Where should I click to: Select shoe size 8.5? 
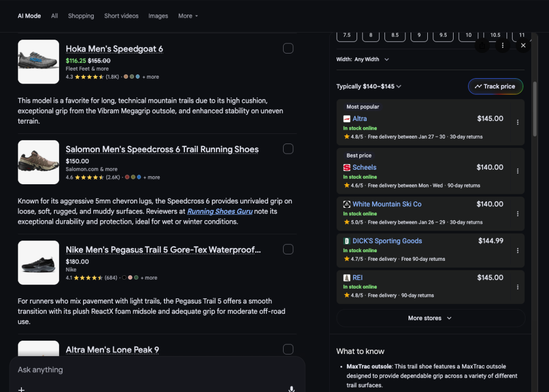[x=395, y=35]
